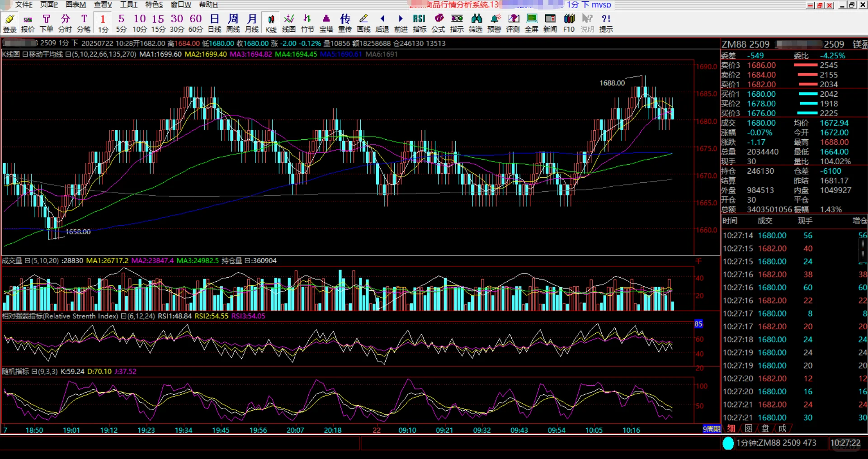Open the 预警 alarm bell alerts
Viewport: 868px width, 459px height.
(495, 23)
